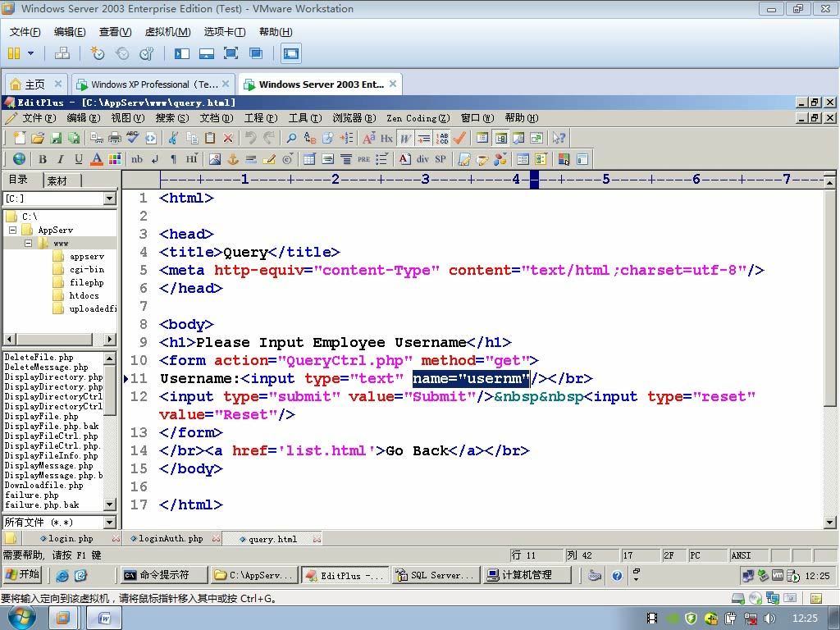Click the red checkmark icon in toolbar

pos(459,138)
